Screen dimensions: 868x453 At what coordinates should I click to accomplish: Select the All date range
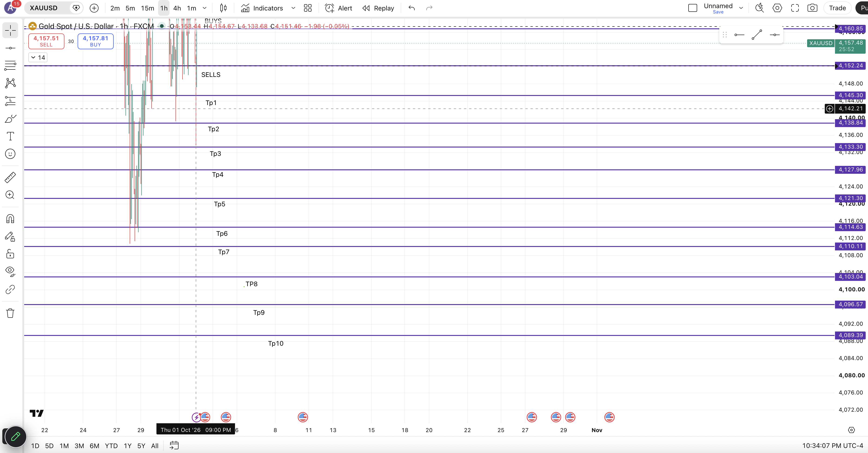(x=155, y=446)
